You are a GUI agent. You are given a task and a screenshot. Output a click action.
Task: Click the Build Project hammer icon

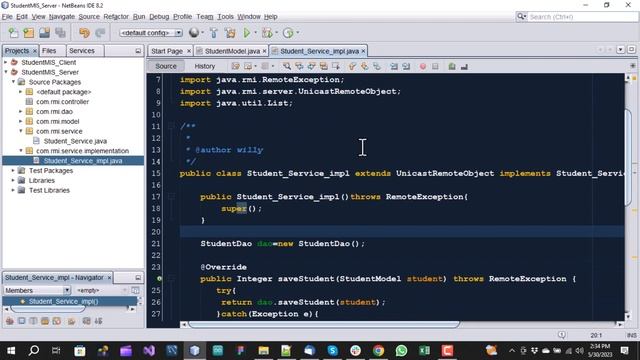[x=213, y=33]
